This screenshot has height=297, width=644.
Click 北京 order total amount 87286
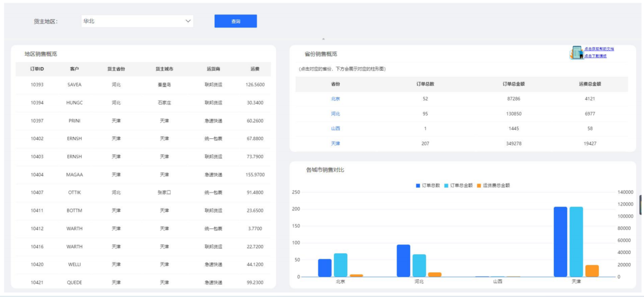point(514,99)
